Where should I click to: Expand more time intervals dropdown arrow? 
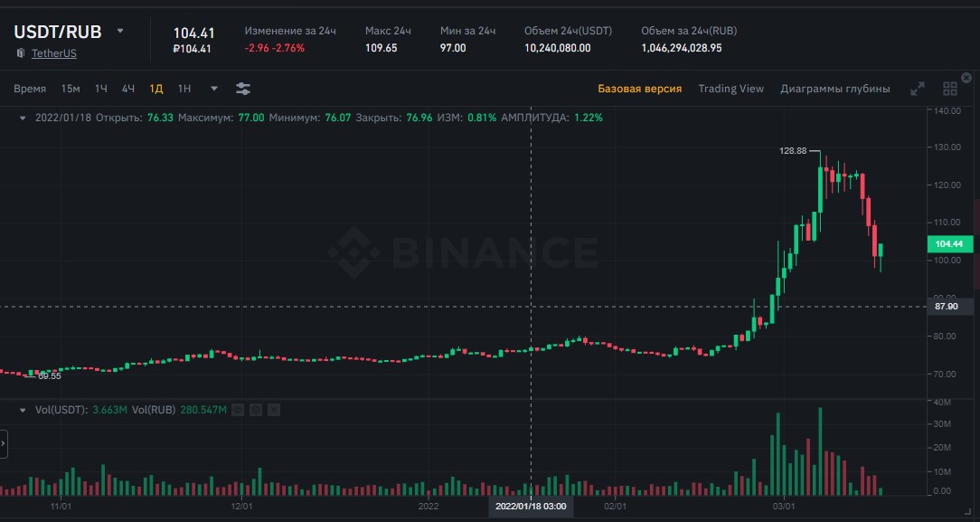coord(213,89)
